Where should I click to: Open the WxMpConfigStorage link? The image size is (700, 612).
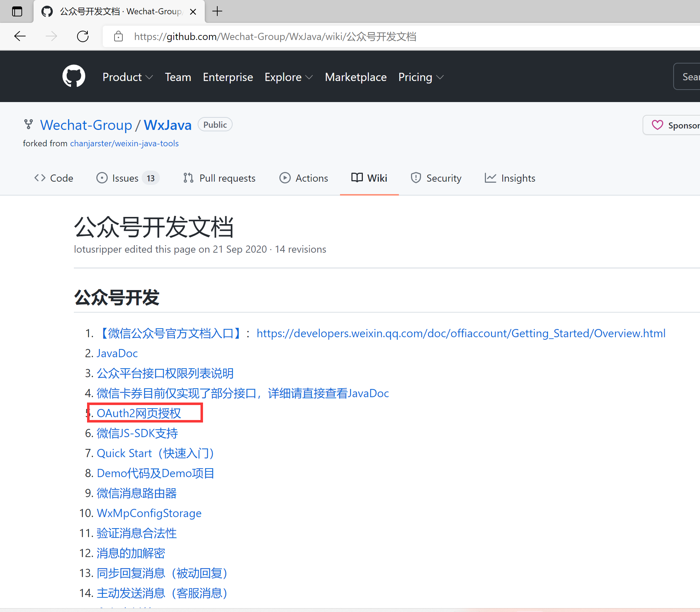pyautogui.click(x=149, y=513)
